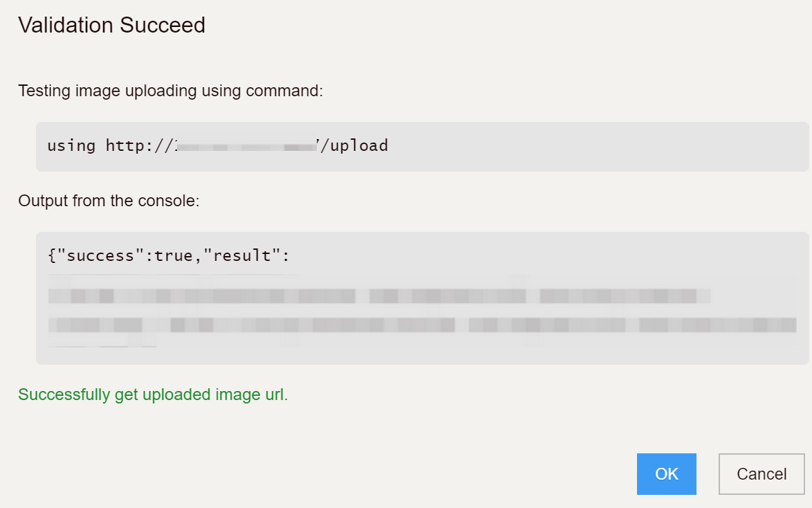
Task: Select the 'Testing image uploading using command' label
Action: click(x=170, y=91)
